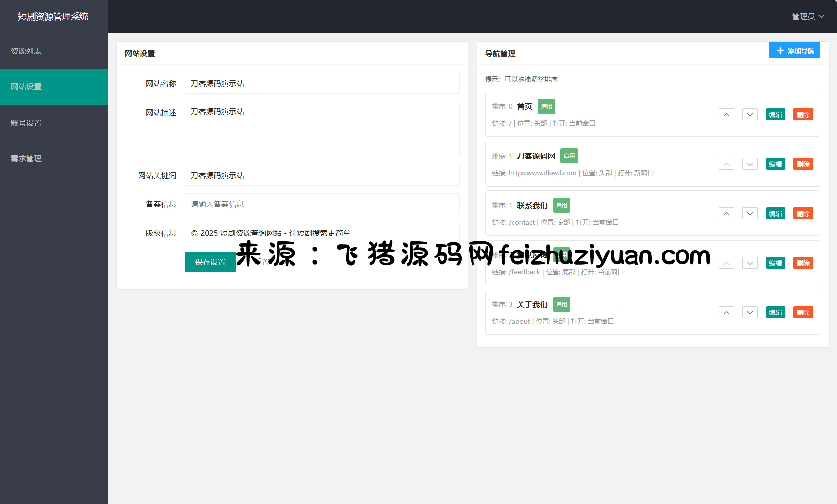Move 首页 navigation item up
The image size is (837, 504).
726,115
